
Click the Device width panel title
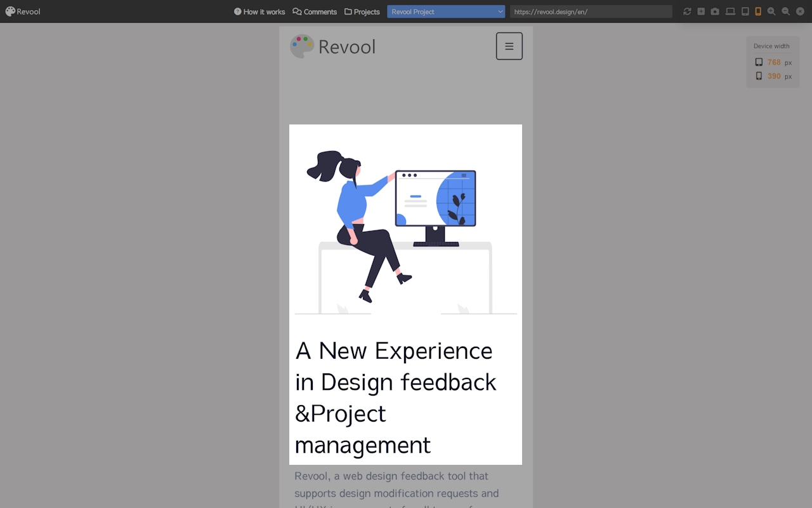[771, 46]
